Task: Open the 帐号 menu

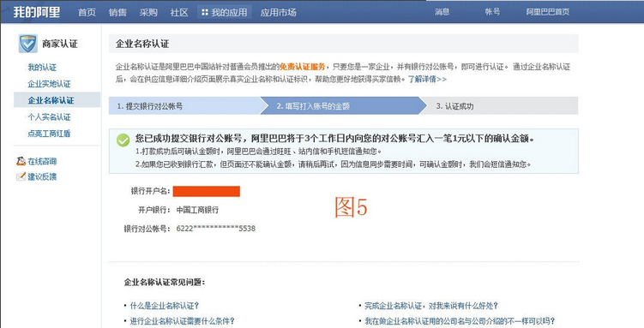Action: 492,12
